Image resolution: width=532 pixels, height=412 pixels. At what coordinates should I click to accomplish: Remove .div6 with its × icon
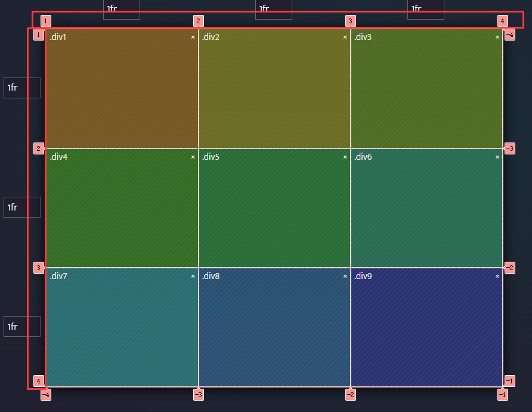point(497,157)
